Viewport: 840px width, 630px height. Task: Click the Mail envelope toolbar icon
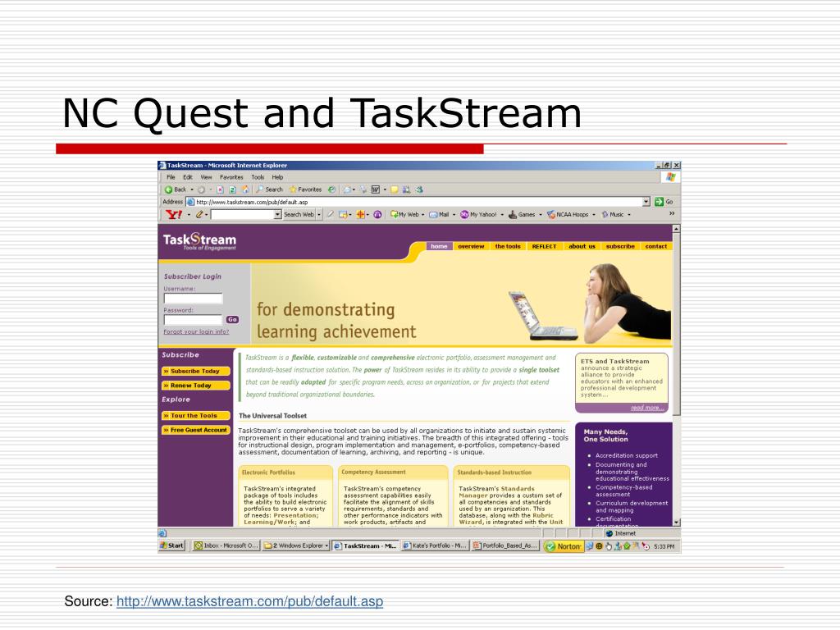pyautogui.click(x=347, y=189)
